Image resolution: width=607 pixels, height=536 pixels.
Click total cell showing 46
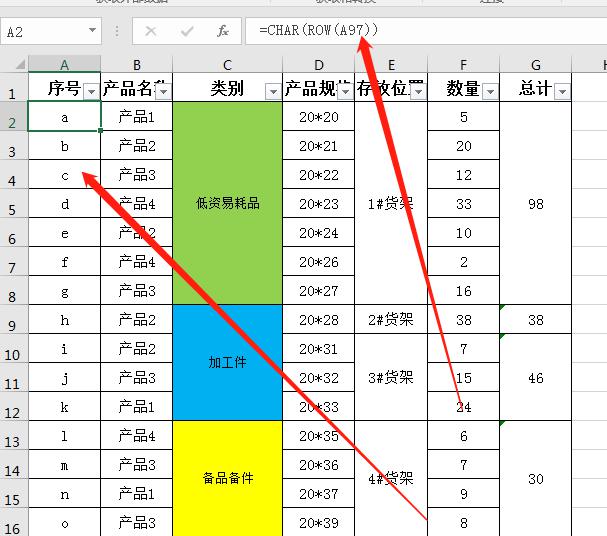coord(536,377)
